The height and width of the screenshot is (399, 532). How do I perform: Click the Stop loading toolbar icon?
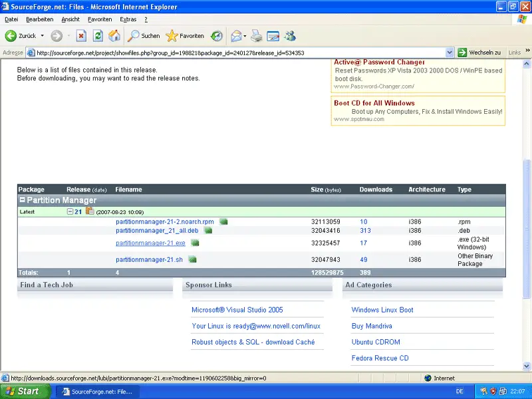[x=81, y=36]
